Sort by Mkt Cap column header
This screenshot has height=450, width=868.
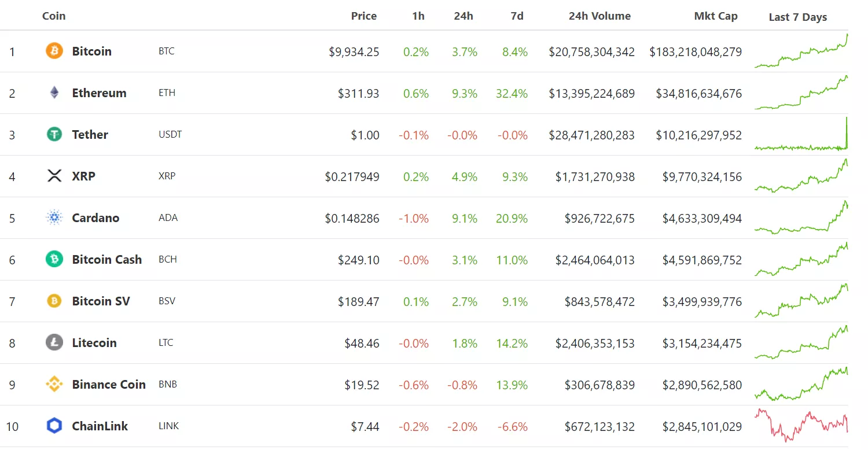point(715,16)
